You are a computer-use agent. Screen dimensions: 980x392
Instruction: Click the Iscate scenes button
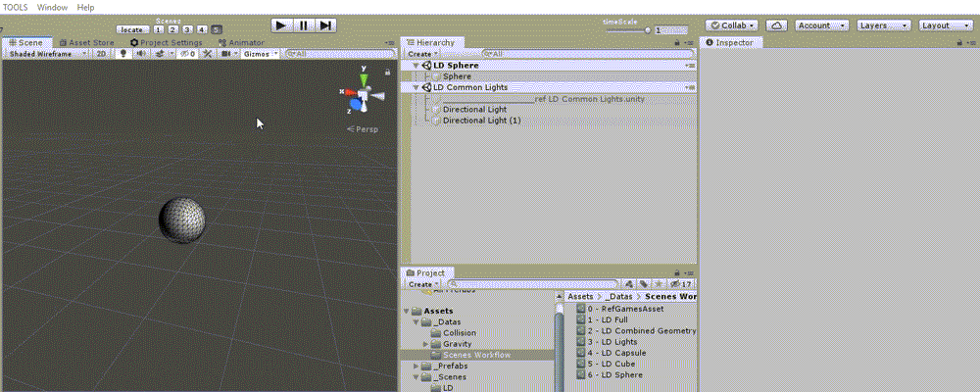click(132, 29)
